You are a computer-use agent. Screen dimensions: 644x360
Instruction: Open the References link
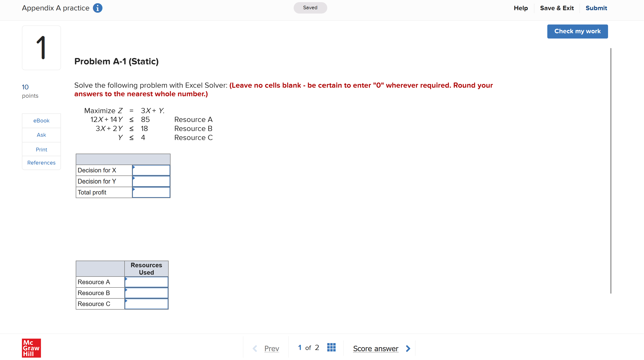tap(41, 163)
